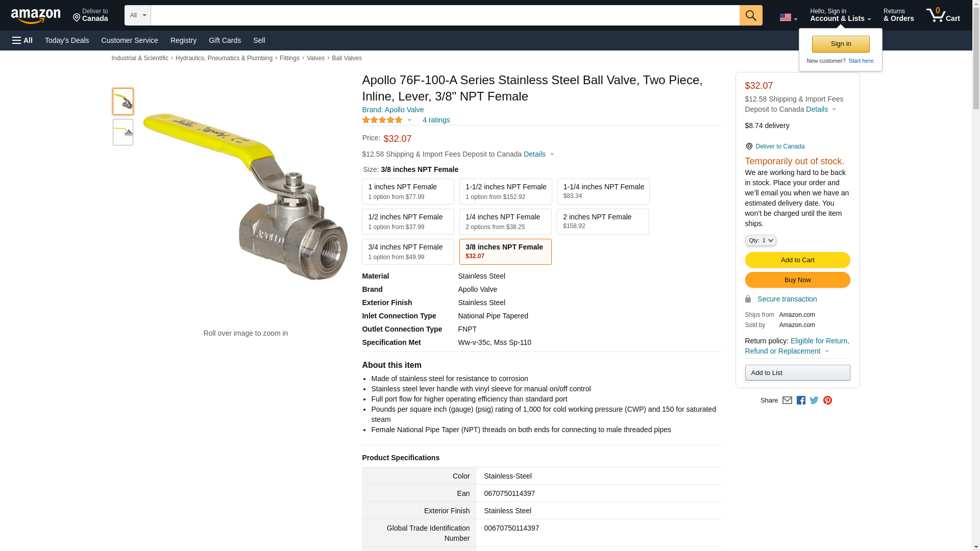
Task: Open Today's Deals in navigation bar
Action: tap(66, 40)
